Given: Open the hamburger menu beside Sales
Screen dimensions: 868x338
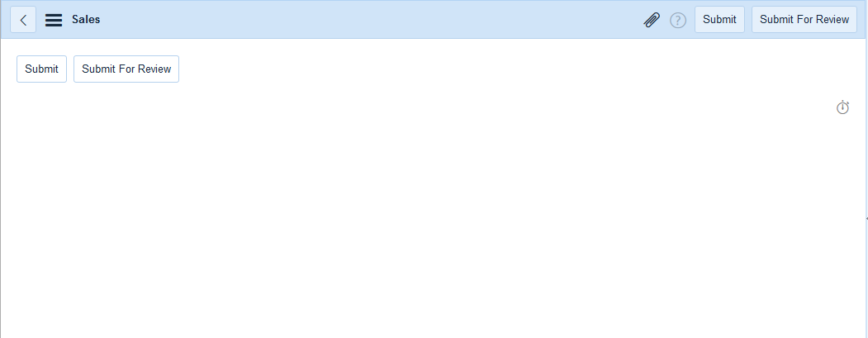Looking at the screenshot, I should click(54, 20).
